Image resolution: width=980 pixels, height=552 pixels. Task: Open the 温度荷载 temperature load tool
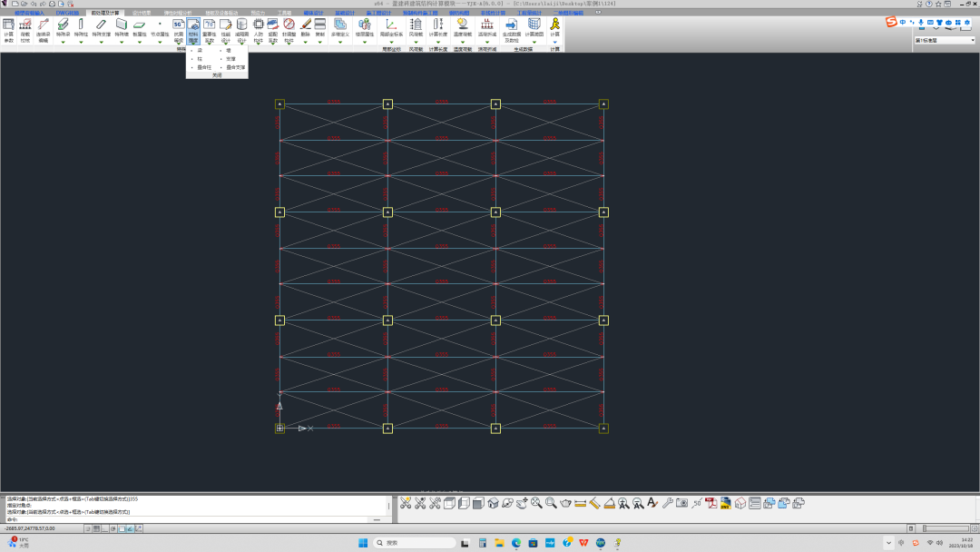[463, 28]
